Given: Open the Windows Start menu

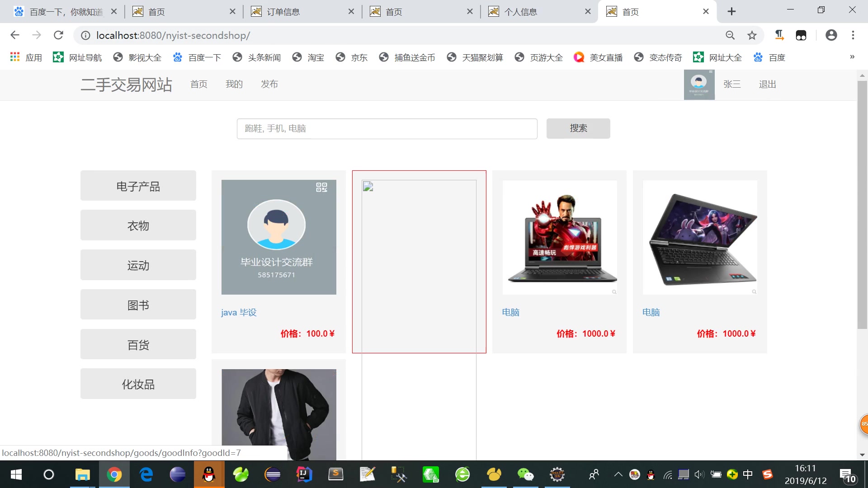Looking at the screenshot, I should click(x=16, y=474).
